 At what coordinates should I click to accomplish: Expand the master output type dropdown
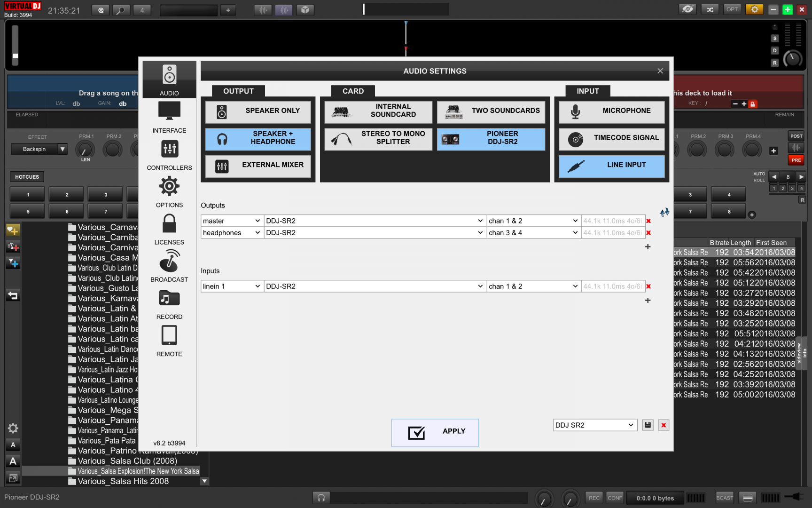(x=231, y=221)
